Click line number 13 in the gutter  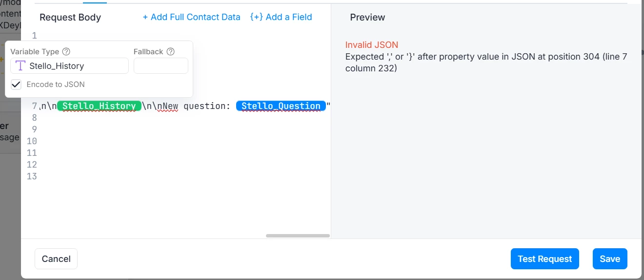pyautogui.click(x=32, y=176)
